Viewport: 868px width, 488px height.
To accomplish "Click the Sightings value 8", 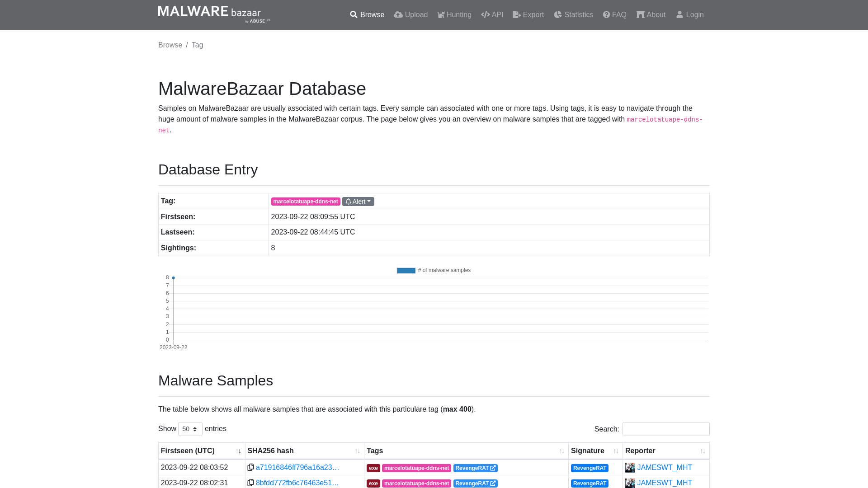I will pos(273,248).
